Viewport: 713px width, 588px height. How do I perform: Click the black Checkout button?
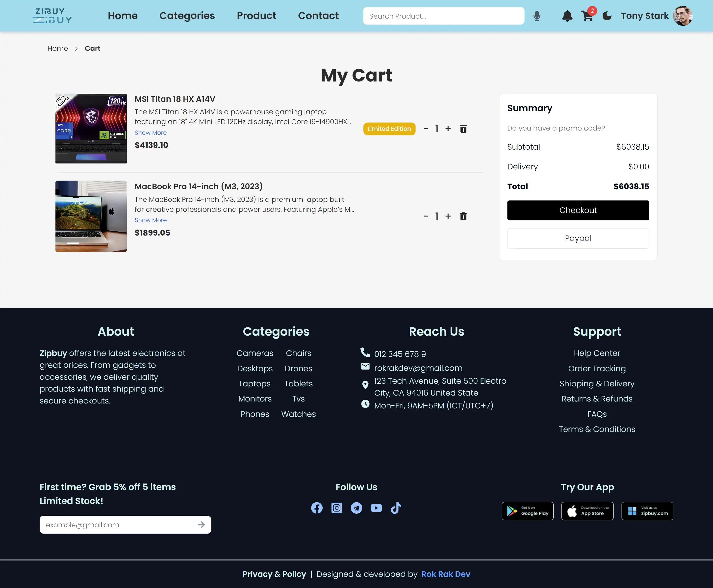(x=578, y=210)
